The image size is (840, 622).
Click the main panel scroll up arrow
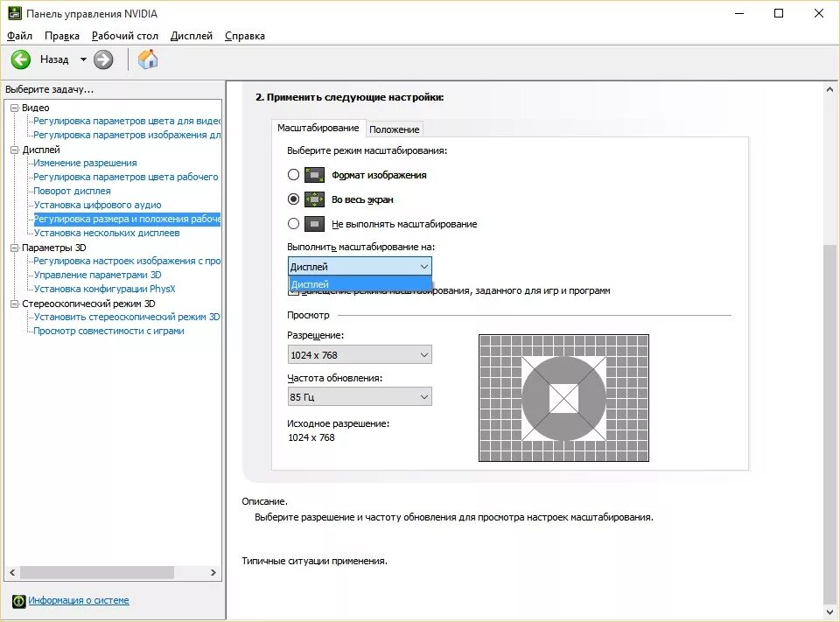click(x=829, y=89)
